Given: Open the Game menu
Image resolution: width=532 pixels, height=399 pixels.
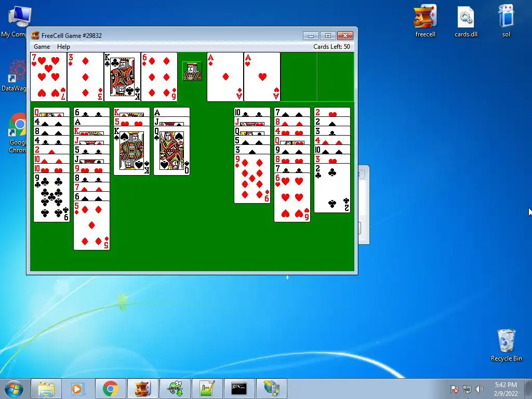Looking at the screenshot, I should [42, 47].
